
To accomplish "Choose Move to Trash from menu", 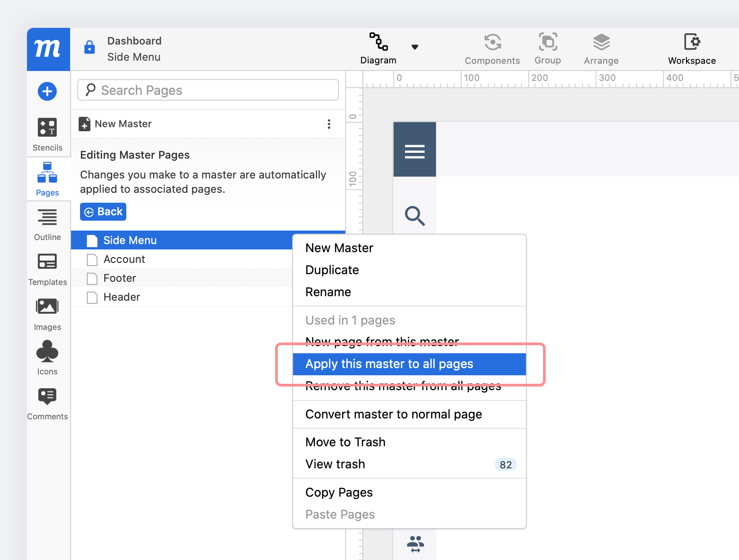I will [x=345, y=442].
